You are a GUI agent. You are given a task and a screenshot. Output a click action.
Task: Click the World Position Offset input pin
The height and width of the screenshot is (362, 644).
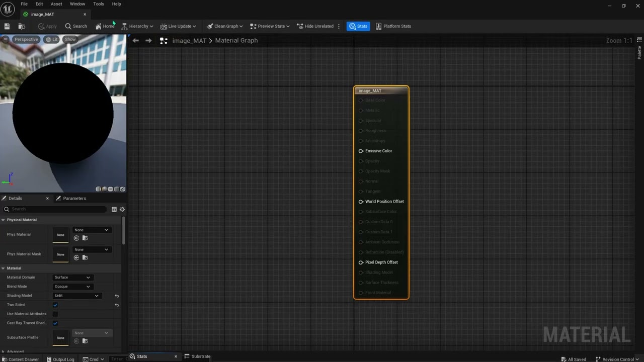coord(361,202)
